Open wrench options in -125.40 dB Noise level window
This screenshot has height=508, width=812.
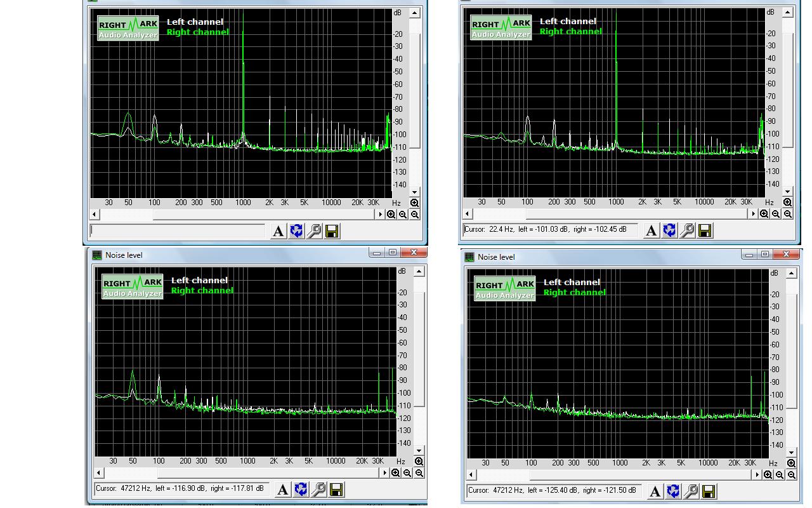pyautogui.click(x=691, y=491)
